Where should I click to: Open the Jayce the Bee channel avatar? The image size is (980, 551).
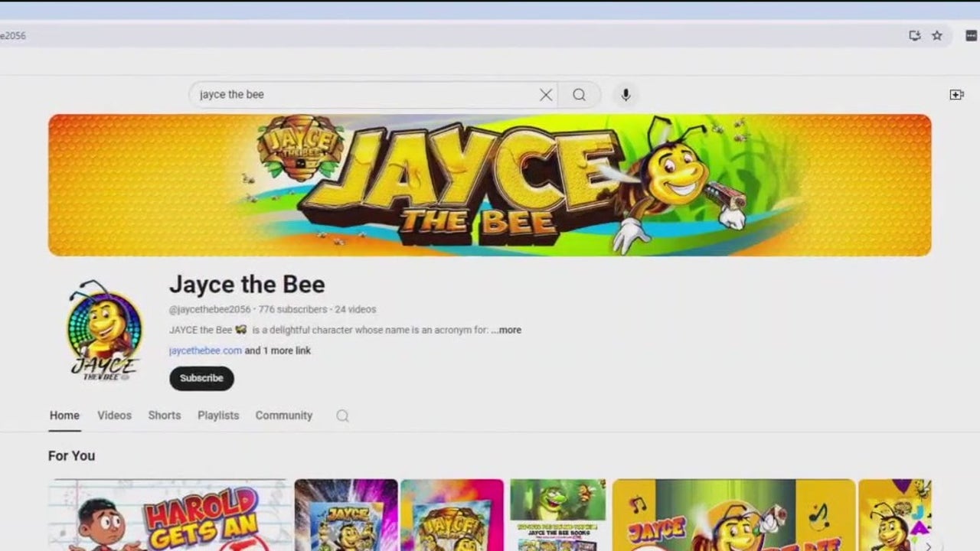tap(103, 331)
